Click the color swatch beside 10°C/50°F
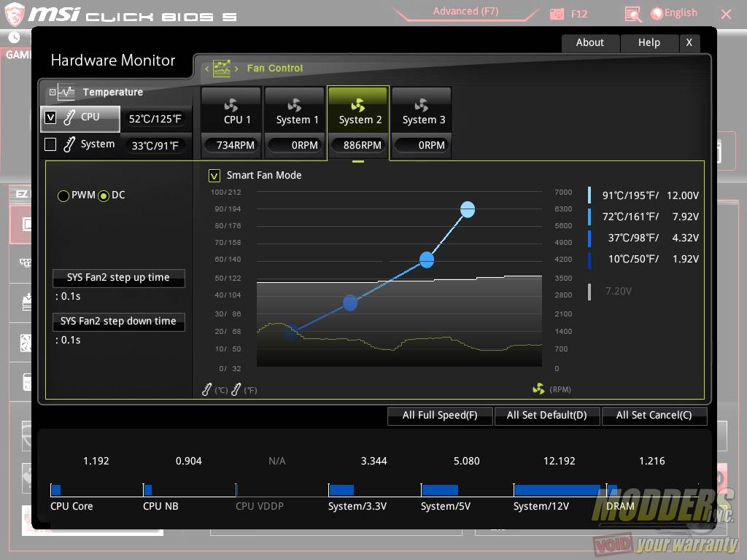The image size is (747, 560). click(589, 260)
